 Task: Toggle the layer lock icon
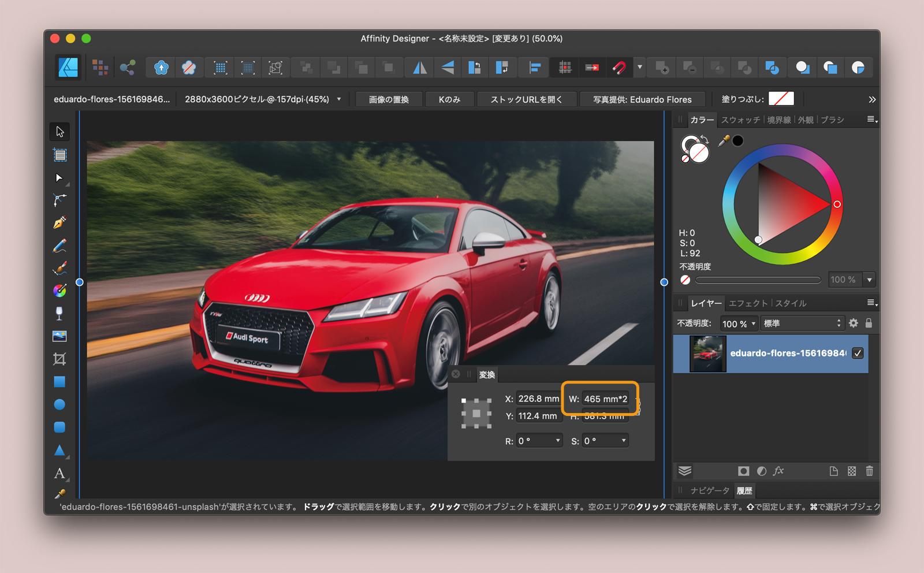click(869, 323)
